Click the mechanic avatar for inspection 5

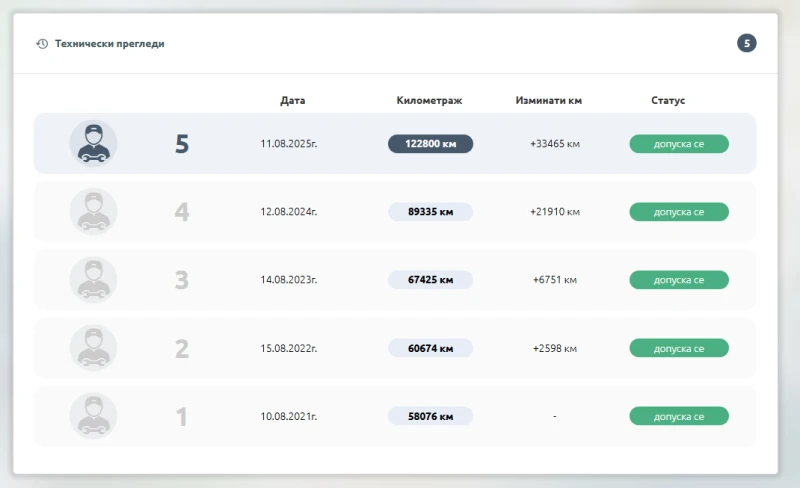93,143
